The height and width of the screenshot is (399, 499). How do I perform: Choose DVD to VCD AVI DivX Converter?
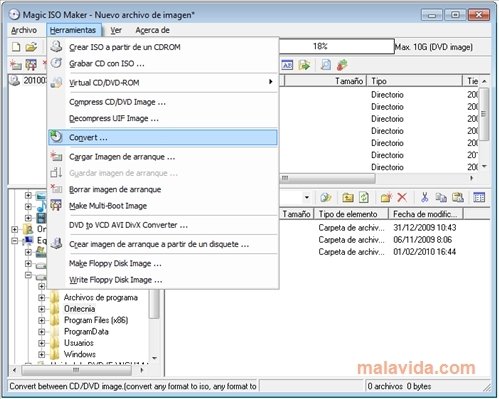click(x=163, y=225)
